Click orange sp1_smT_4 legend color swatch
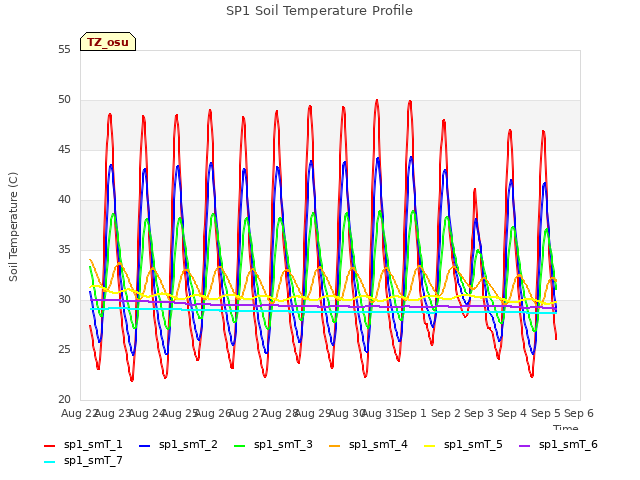The height and width of the screenshot is (480, 640). pos(335,446)
